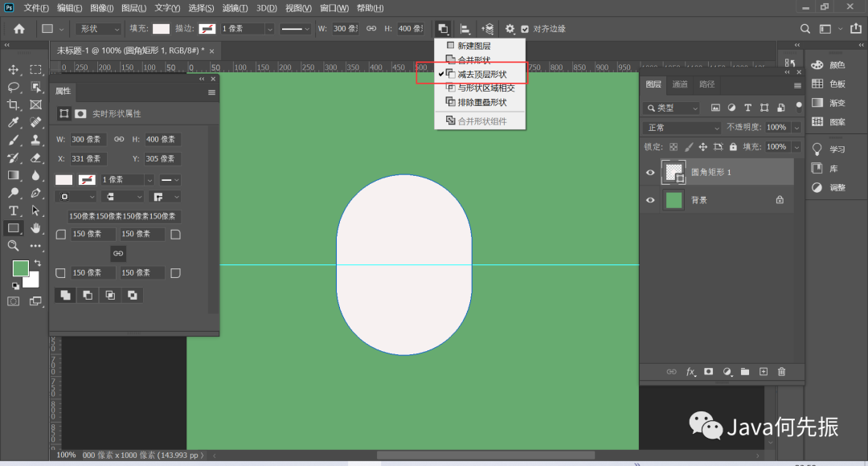This screenshot has width=868, height=466.
Task: Toggle the 对齐边缘 checkbox
Action: (525, 29)
